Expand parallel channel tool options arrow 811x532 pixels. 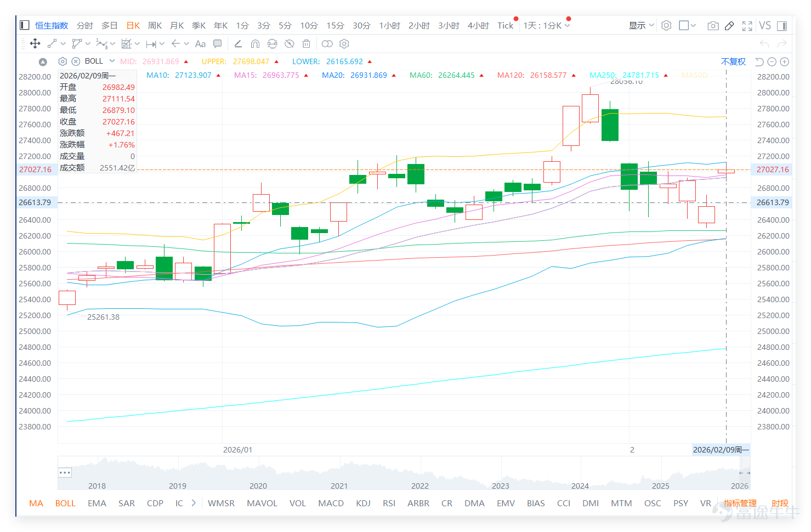point(88,44)
